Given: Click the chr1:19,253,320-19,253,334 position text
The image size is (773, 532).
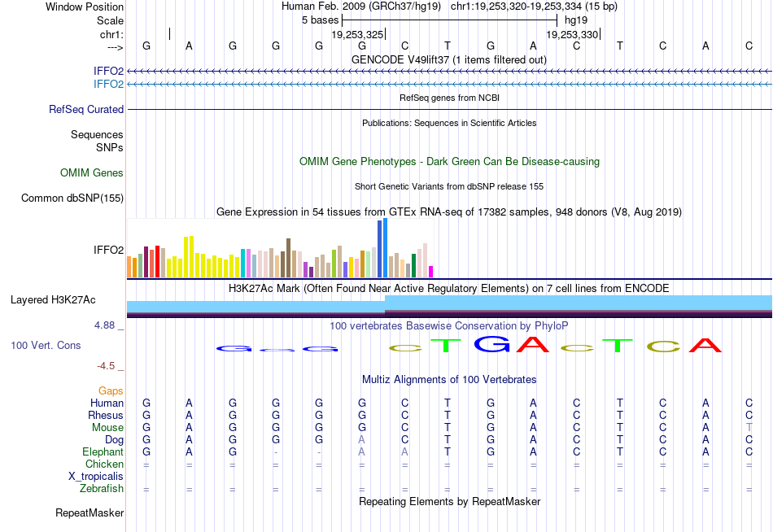Looking at the screenshot, I should tap(534, 7).
